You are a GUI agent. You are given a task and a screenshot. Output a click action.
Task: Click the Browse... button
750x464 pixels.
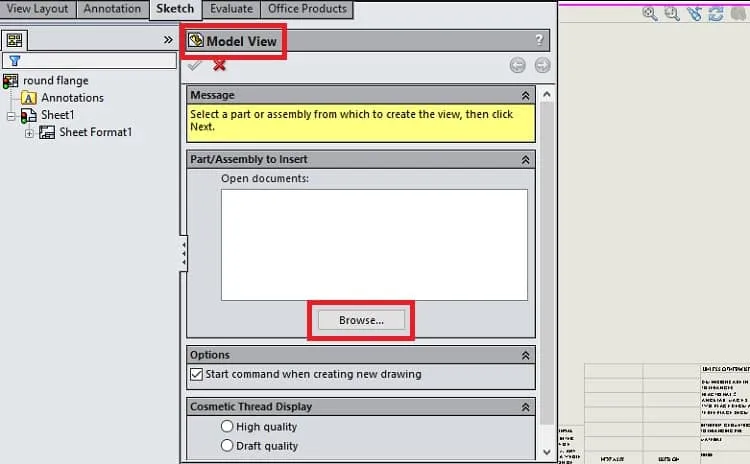(x=361, y=320)
